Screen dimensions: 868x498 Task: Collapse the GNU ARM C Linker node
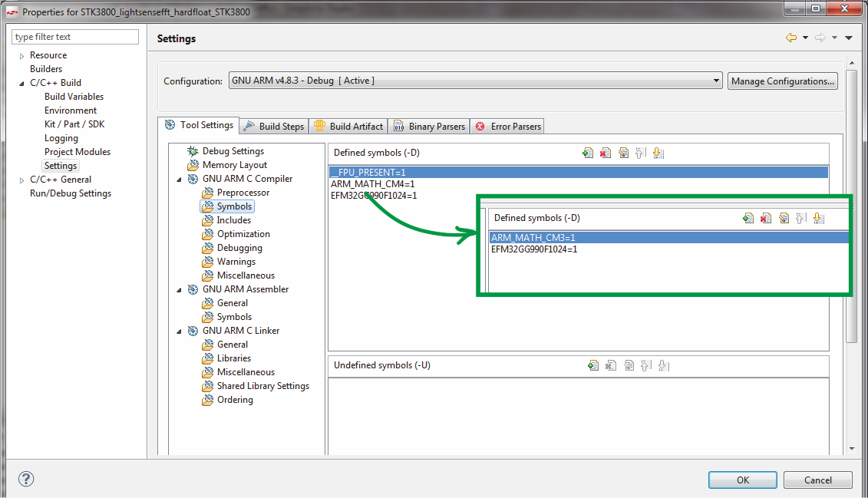179,332
